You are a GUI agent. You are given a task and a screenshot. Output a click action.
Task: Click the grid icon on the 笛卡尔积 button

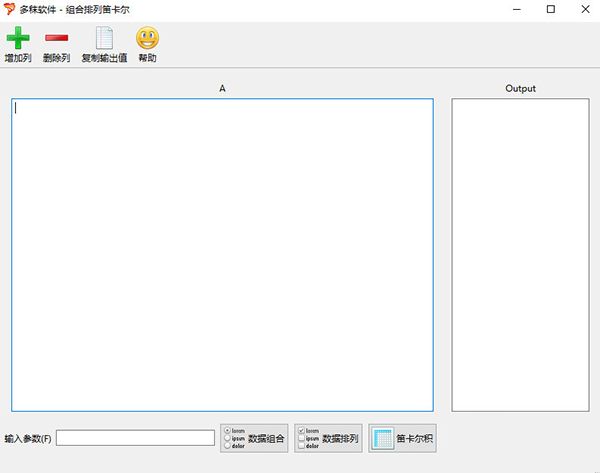click(383, 438)
